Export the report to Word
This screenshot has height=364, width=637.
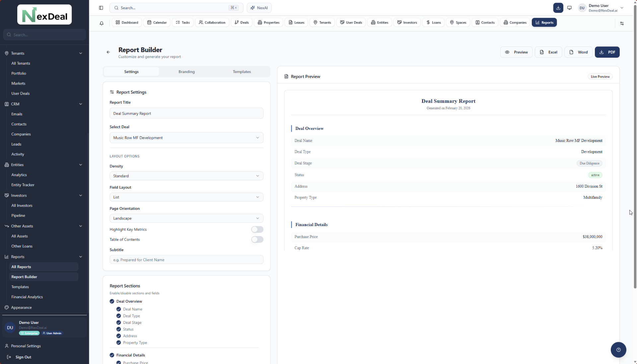click(x=578, y=52)
